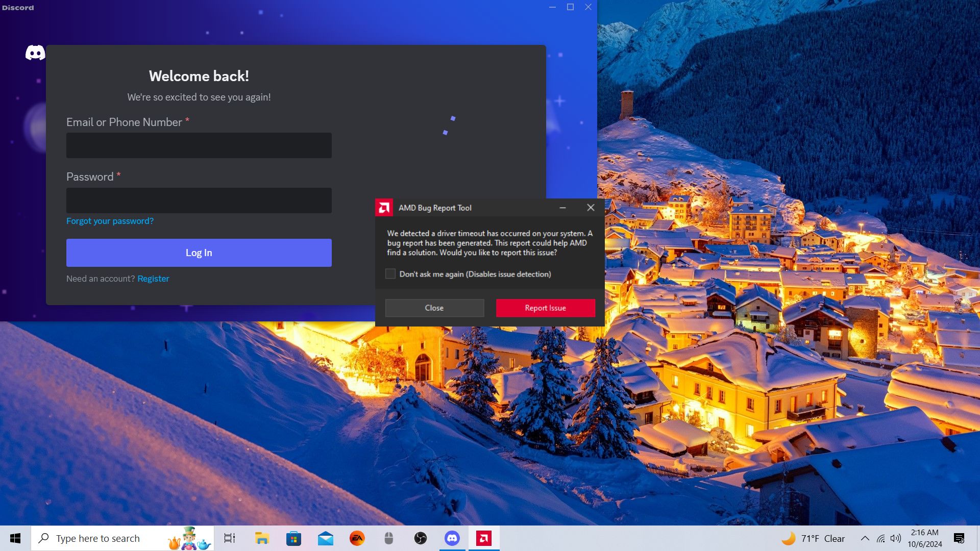Viewport: 980px width, 551px height.
Task: Click the AMD logo in the dialog title
Action: coord(384,208)
